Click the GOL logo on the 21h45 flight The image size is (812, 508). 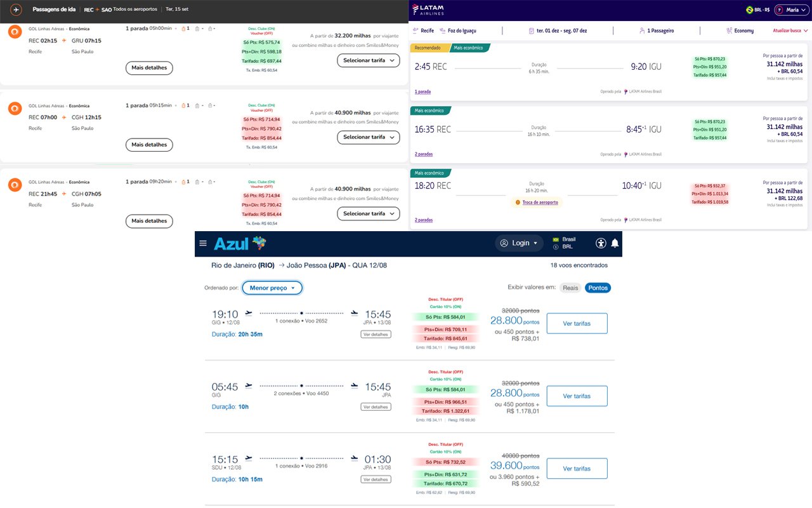15,185
